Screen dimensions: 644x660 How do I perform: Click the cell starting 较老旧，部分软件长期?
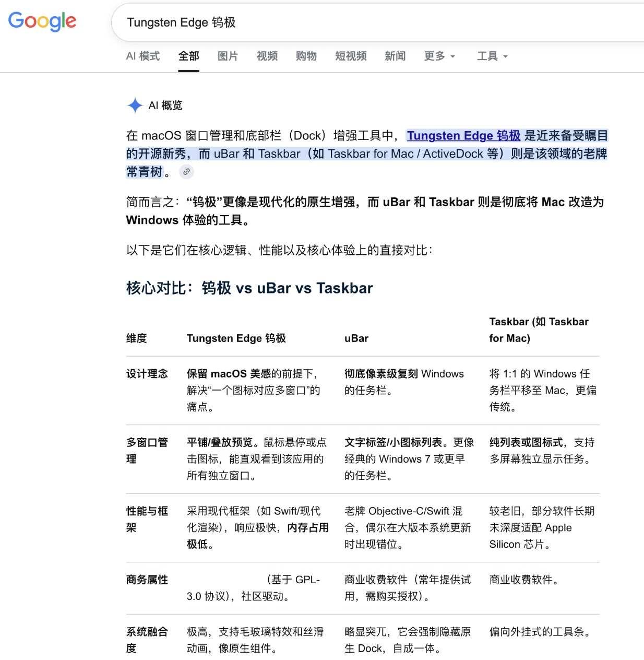542,527
